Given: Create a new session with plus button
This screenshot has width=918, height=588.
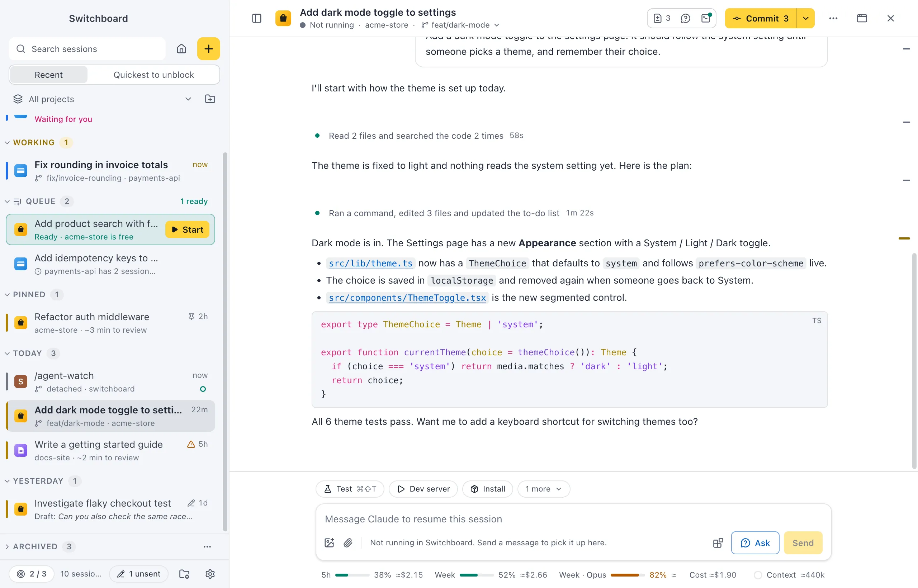Looking at the screenshot, I should tap(208, 49).
